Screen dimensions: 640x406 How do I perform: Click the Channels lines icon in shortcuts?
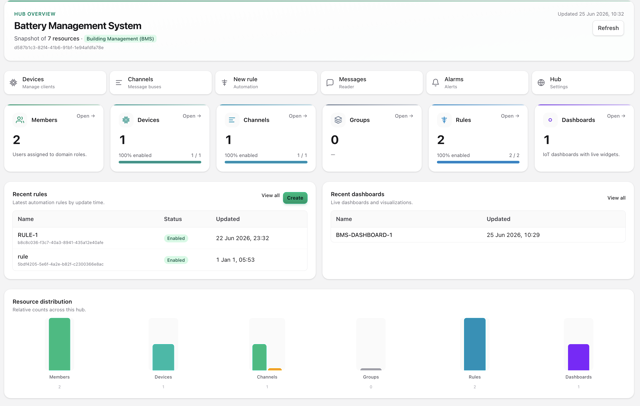pos(119,82)
